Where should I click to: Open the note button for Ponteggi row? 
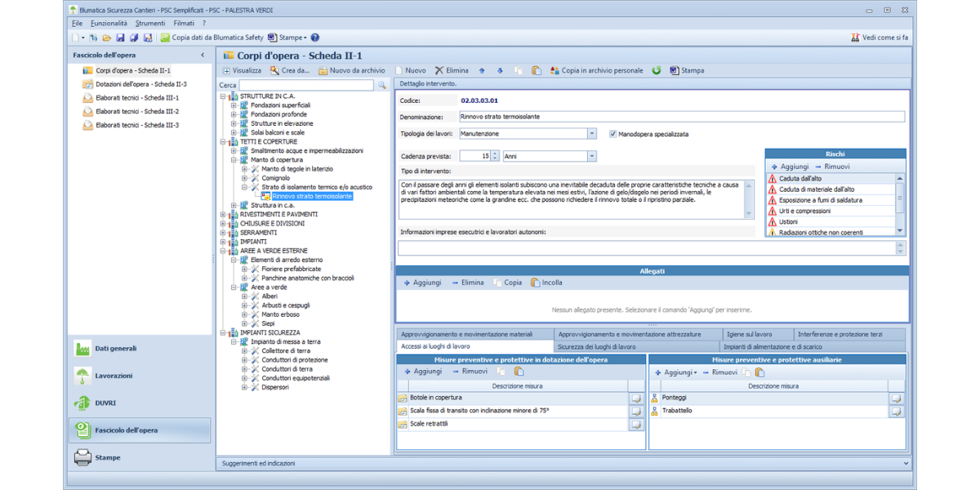[896, 399]
